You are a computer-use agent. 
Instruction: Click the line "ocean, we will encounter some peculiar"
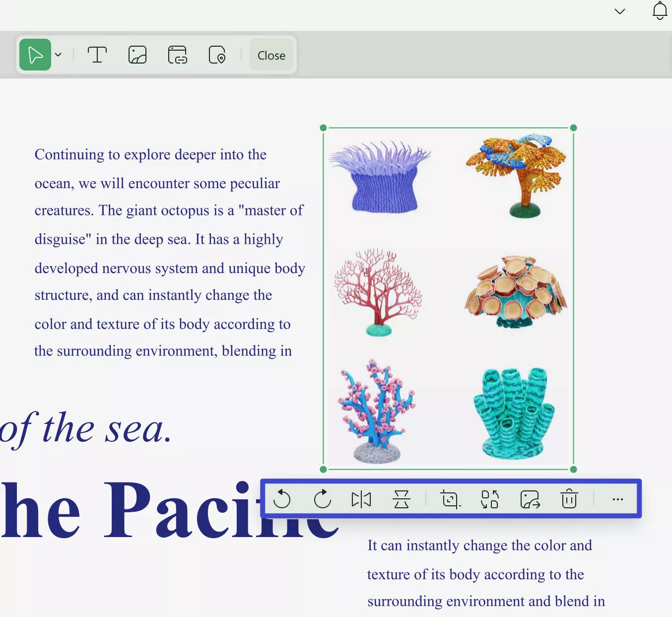click(157, 183)
